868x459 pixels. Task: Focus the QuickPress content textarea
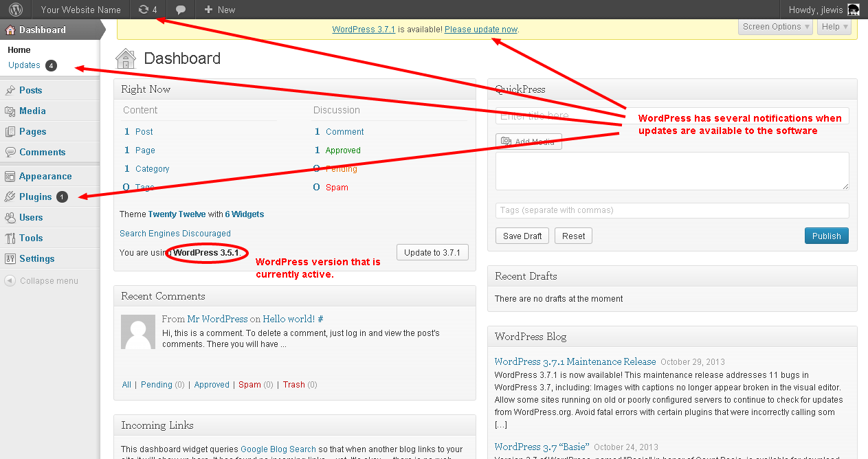tap(672, 171)
